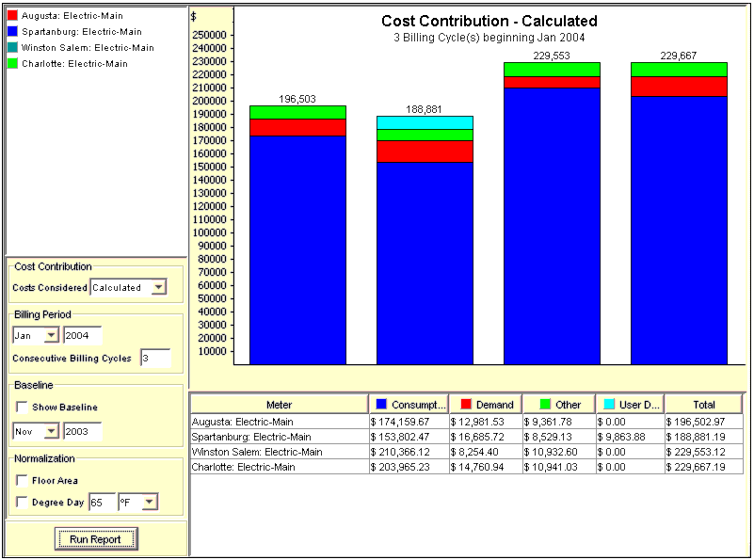The height and width of the screenshot is (560, 754).
Task: Click the Run Report button
Action: pyautogui.click(x=97, y=539)
